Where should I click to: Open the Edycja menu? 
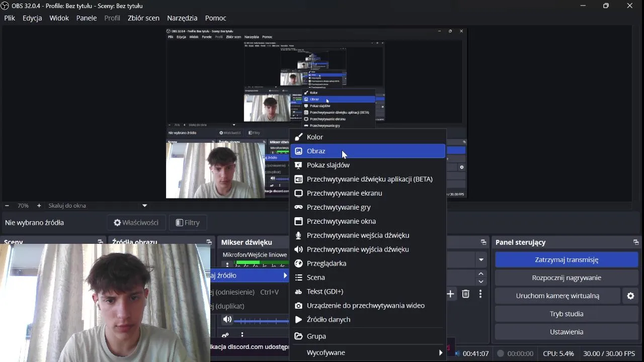tap(32, 18)
